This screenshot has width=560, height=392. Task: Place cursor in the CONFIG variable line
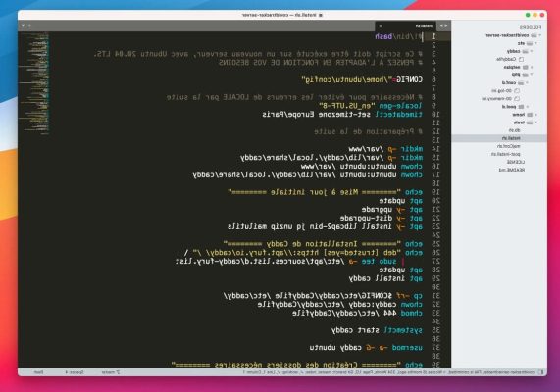362,79
